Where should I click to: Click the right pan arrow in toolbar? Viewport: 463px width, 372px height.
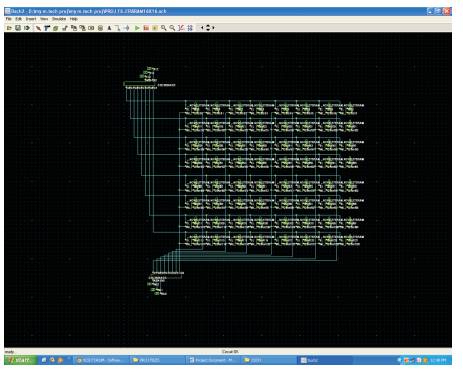pyautogui.click(x=213, y=28)
